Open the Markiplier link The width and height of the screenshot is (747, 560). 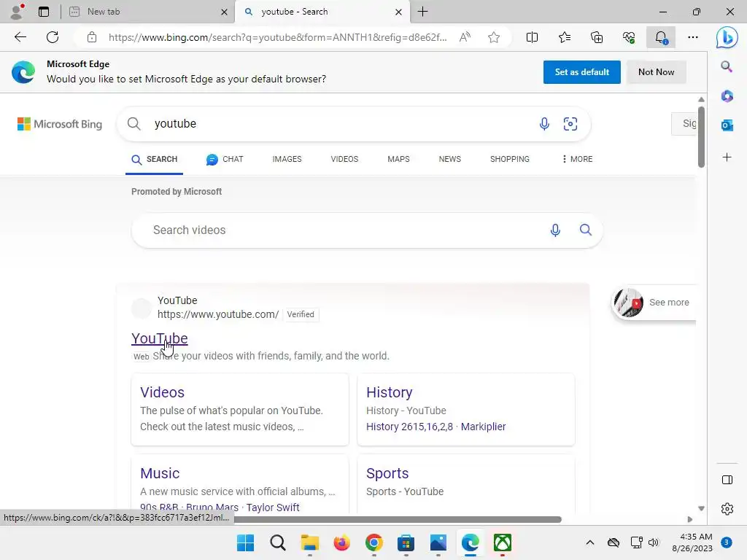tap(483, 427)
